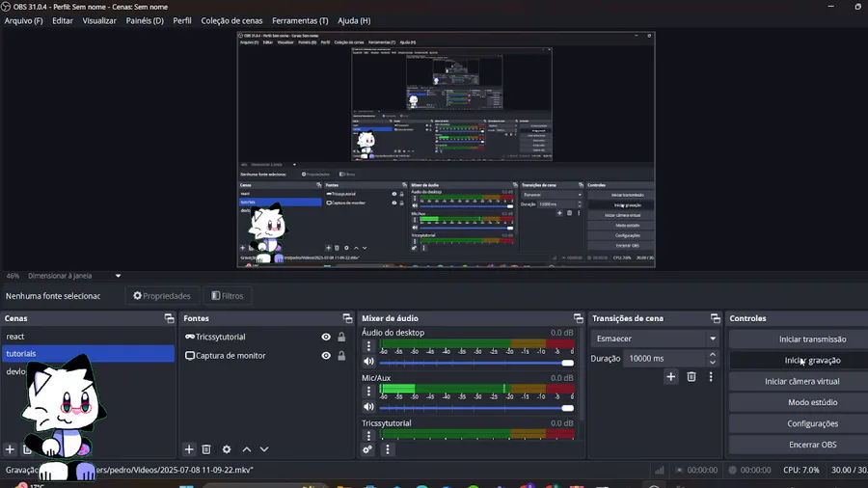Open Propriedades of selected source

pyautogui.click(x=162, y=296)
